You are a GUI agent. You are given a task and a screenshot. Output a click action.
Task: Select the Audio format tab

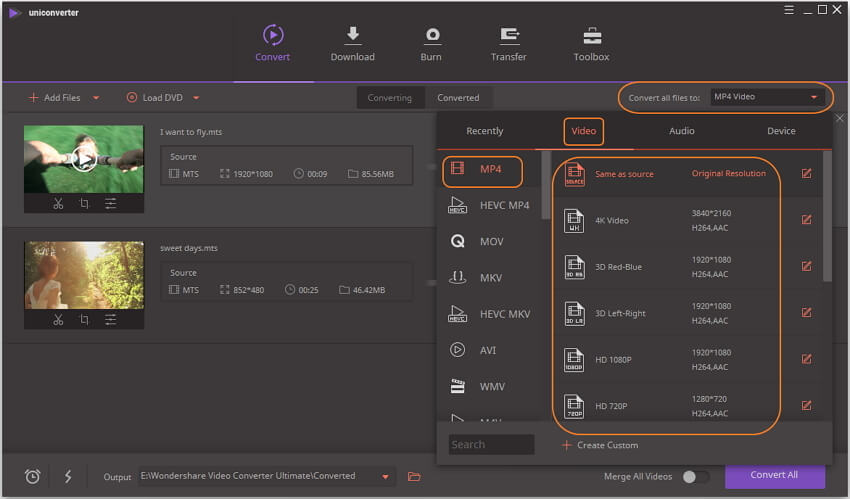pyautogui.click(x=681, y=131)
